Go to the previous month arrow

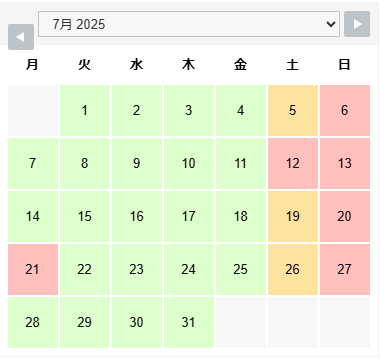click(x=21, y=37)
